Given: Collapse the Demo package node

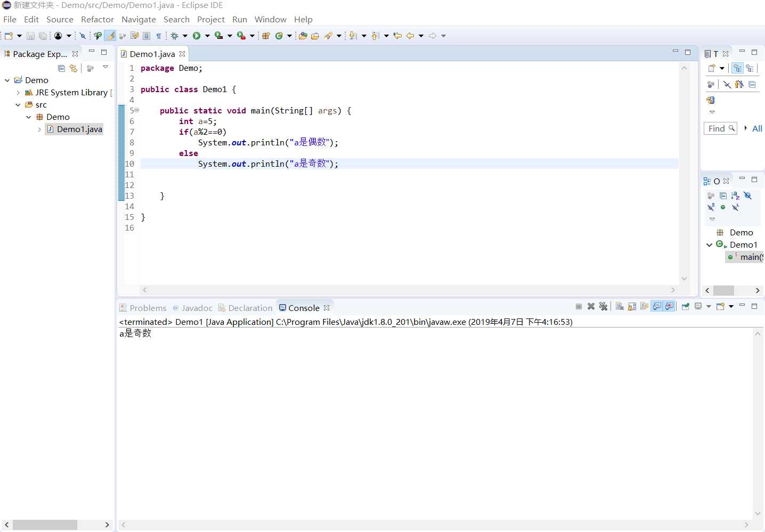Looking at the screenshot, I should pyautogui.click(x=29, y=117).
